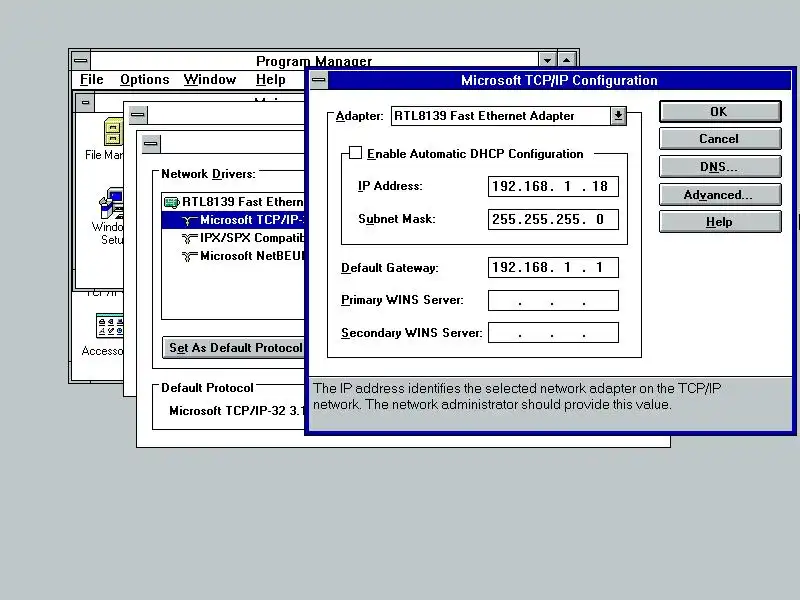Click the File Manager icon

point(113,132)
